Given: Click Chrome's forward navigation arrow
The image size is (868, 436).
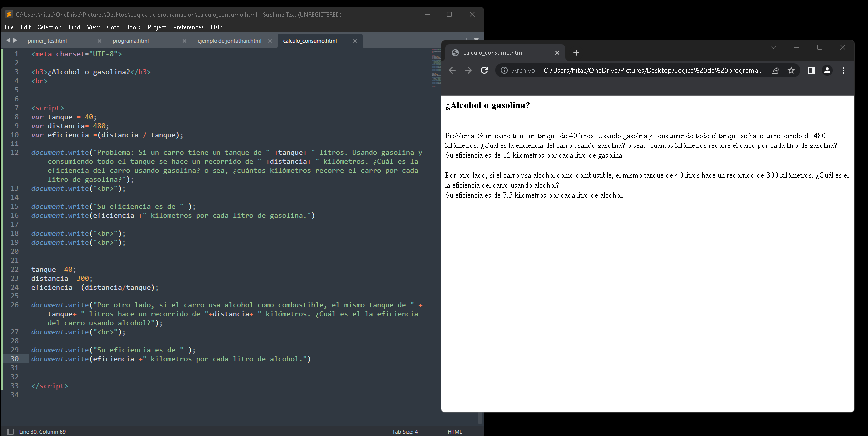Looking at the screenshot, I should point(468,70).
